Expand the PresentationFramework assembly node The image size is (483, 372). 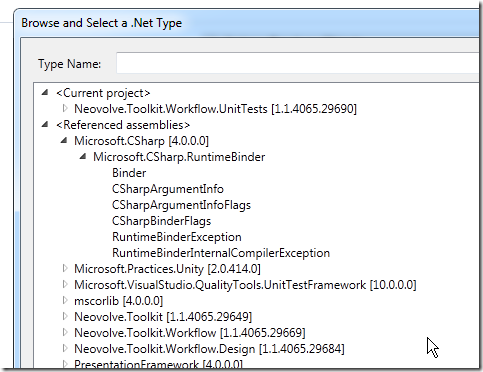[65, 363]
